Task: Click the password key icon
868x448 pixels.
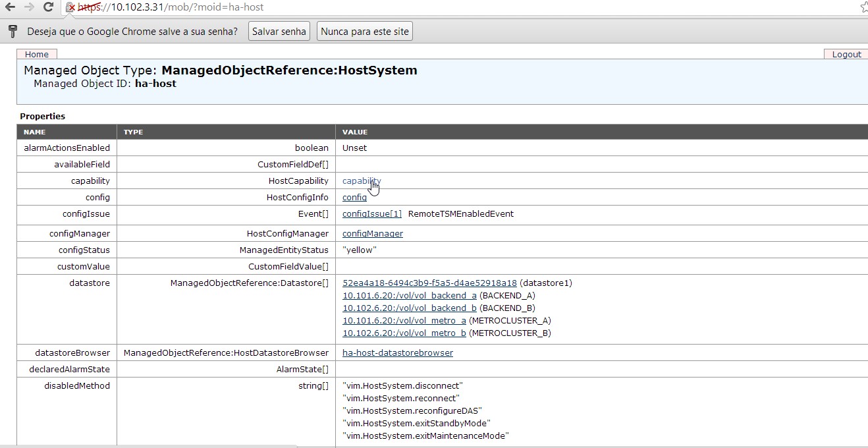Action: point(13,32)
